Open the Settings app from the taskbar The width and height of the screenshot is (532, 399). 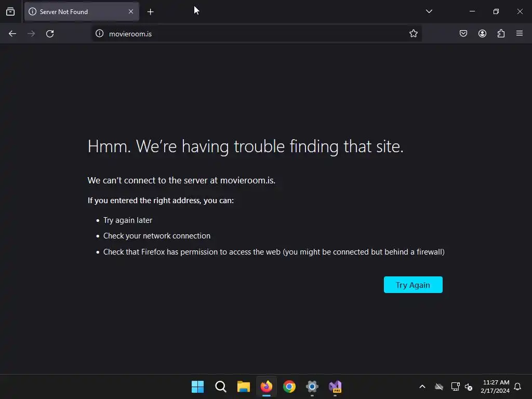click(x=312, y=387)
